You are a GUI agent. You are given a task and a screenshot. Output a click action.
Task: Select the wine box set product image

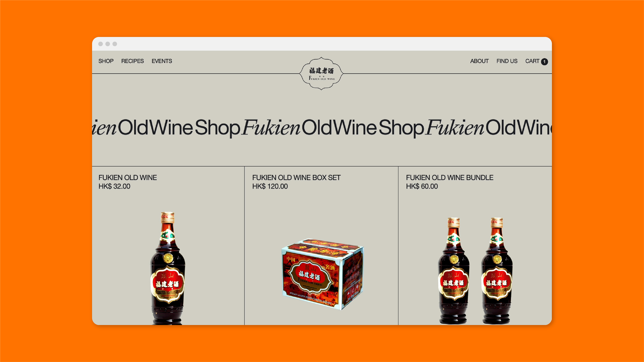point(323,274)
